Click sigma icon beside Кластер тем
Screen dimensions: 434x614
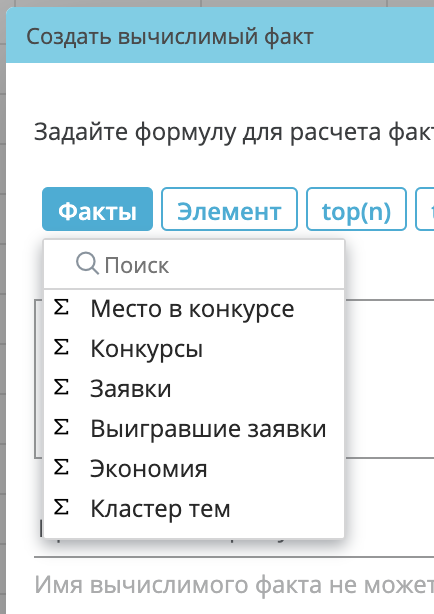pos(61,507)
